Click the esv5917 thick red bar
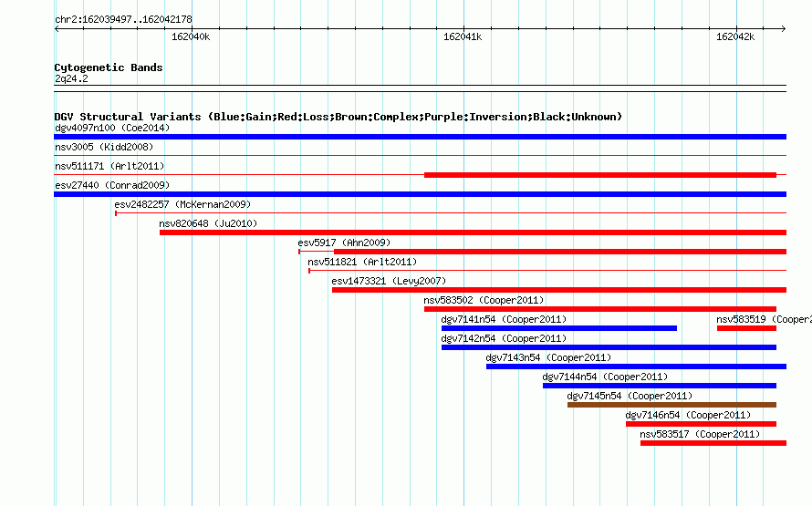The width and height of the screenshot is (812, 506). coord(560,252)
